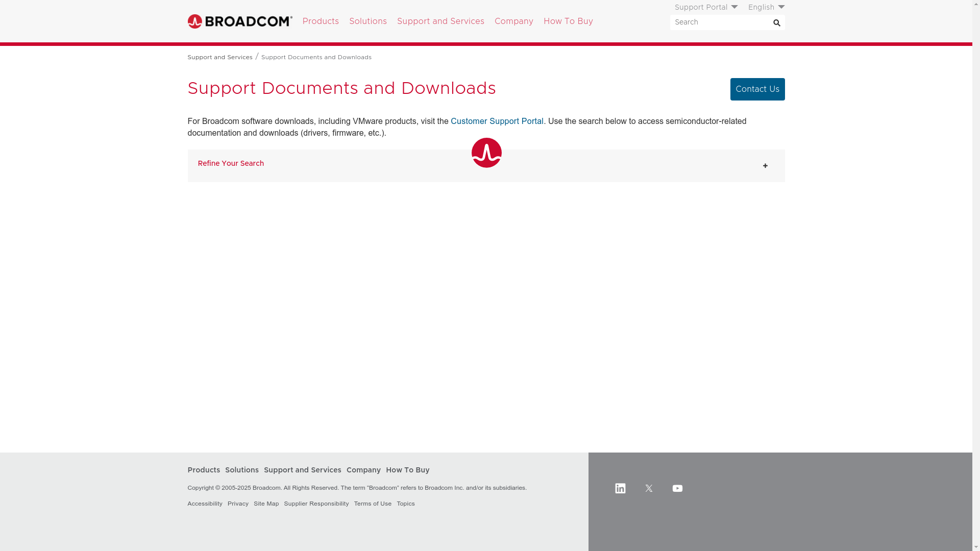Open Broadcom YouTube channel icon
The image size is (980, 551).
tap(677, 488)
